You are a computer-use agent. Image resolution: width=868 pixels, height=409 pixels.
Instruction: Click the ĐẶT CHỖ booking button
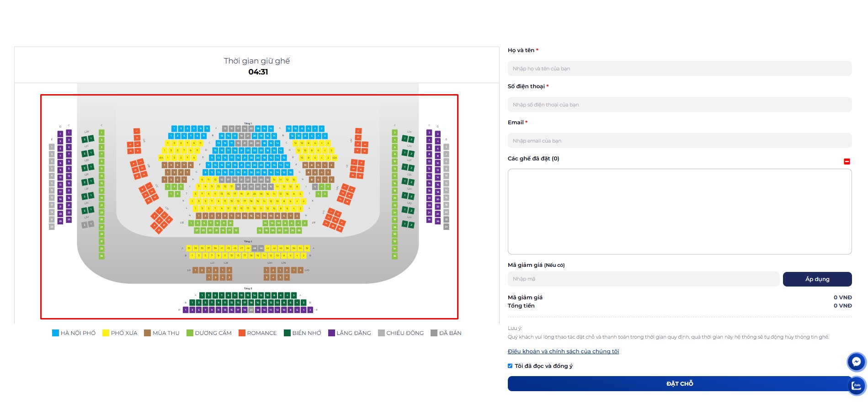click(680, 383)
